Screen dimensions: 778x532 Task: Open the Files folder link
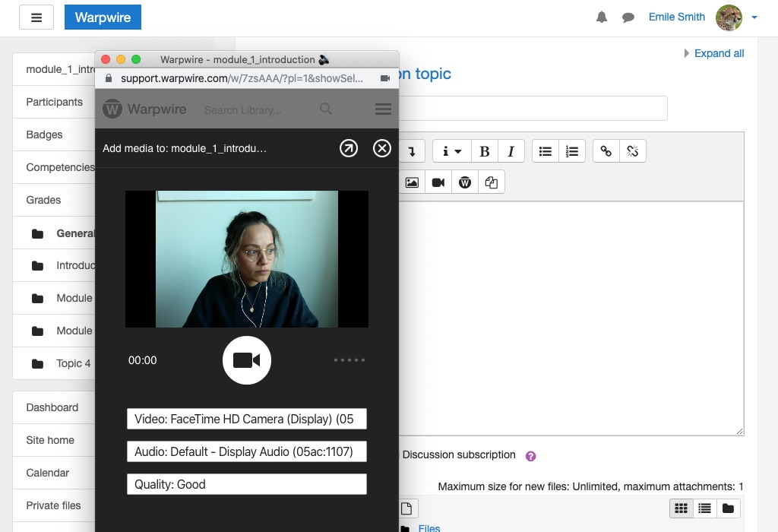coord(429,528)
